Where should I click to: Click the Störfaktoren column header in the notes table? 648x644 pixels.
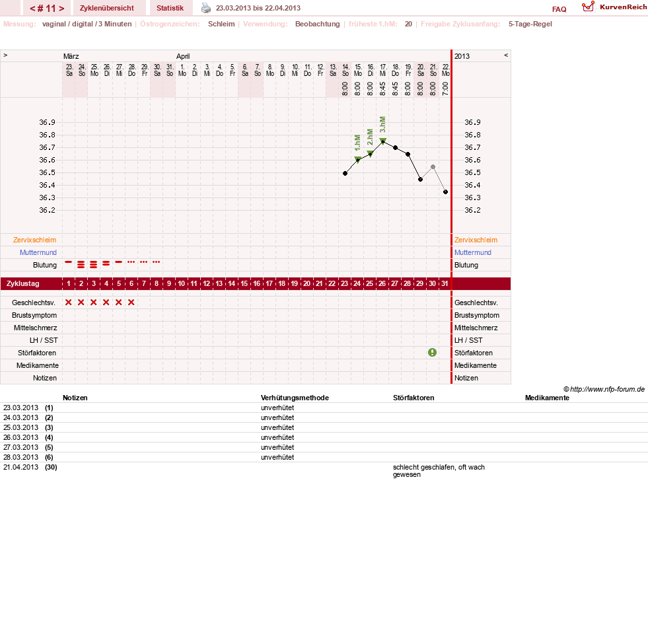(x=414, y=398)
